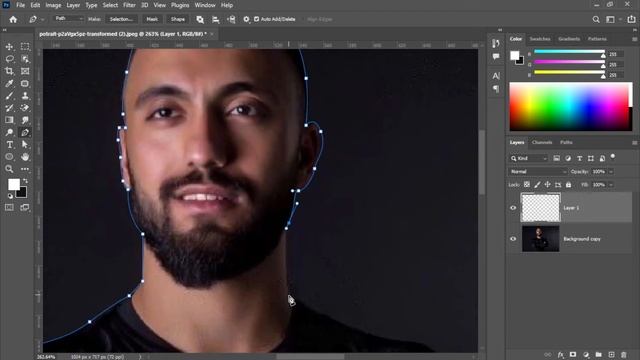Click the lock all padlock icon
The height and width of the screenshot is (360, 640).
coord(569,185)
